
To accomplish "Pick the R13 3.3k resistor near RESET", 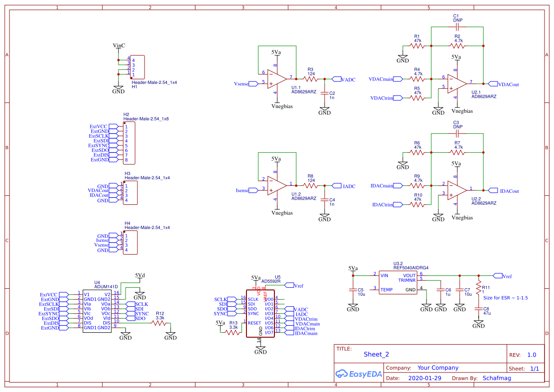I will click(233, 332).
